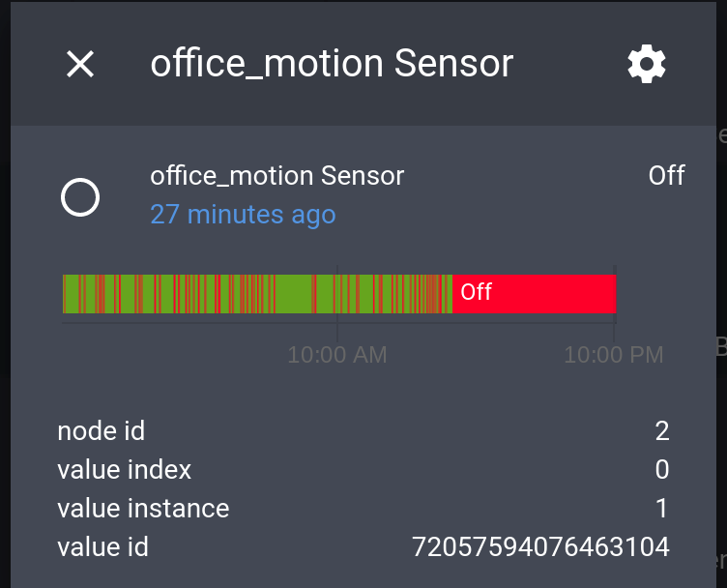
Task: Select the 'node id' attribute label
Action: (101, 431)
